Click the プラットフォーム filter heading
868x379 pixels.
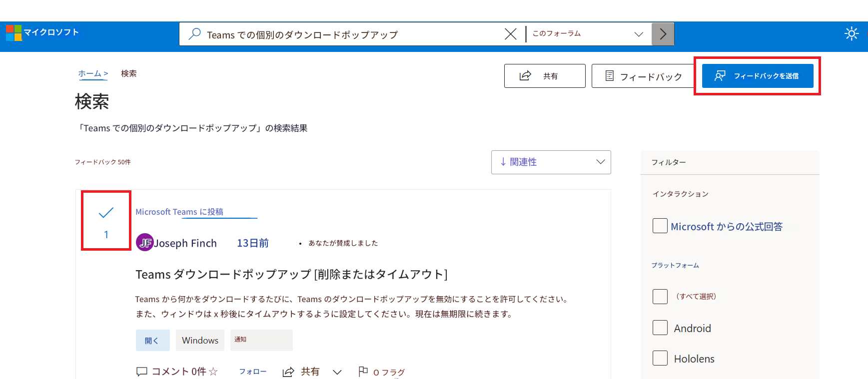pyautogui.click(x=675, y=265)
